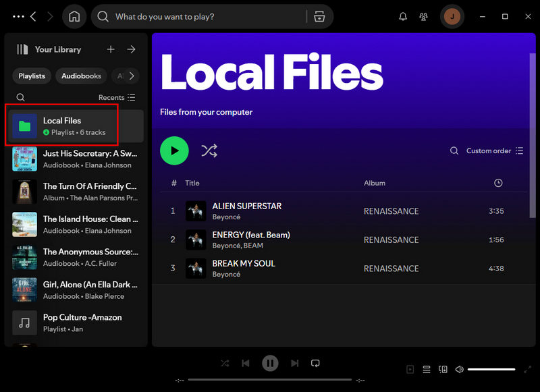This screenshot has width=540, height=392.
Task: Sort by Album column header
Action: pyautogui.click(x=375, y=183)
